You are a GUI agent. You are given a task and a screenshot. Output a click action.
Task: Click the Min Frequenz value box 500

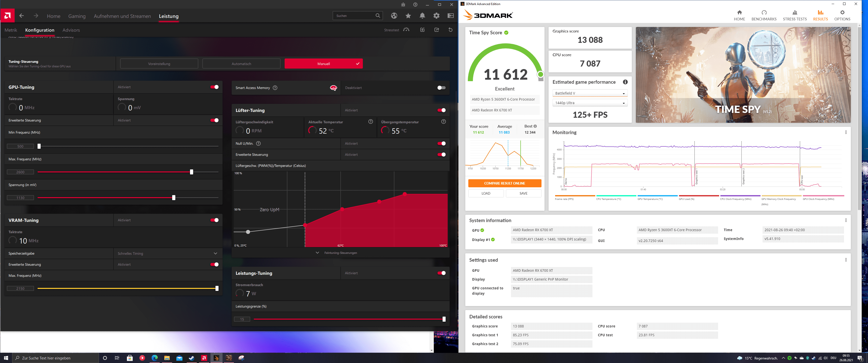(x=20, y=146)
